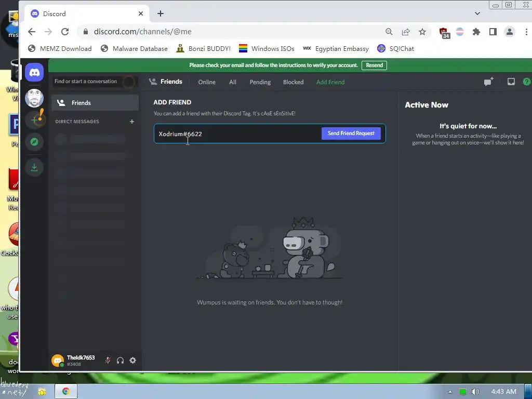The width and height of the screenshot is (532, 399).
Task: Open the Egyptian Embassy bookmark
Action: [x=336, y=48]
